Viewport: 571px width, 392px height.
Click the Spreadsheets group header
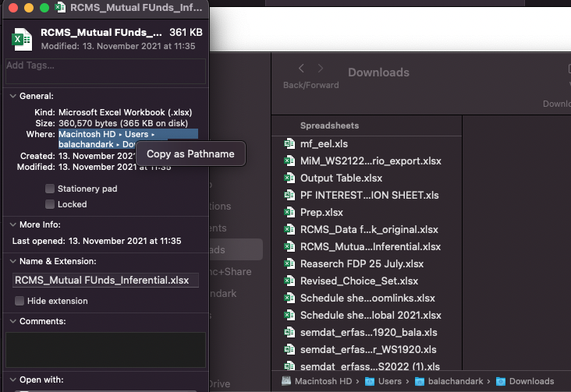[x=329, y=125]
